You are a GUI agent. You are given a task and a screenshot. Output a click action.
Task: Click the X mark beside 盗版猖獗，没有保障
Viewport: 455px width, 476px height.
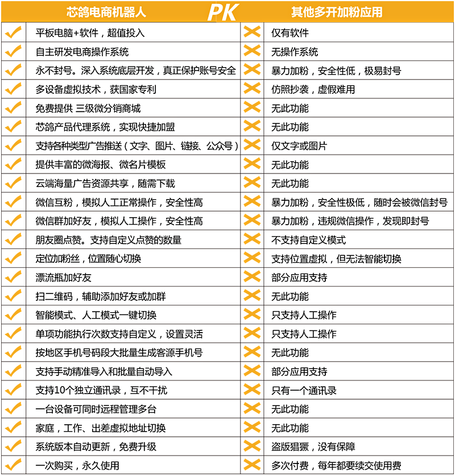pos(252,446)
